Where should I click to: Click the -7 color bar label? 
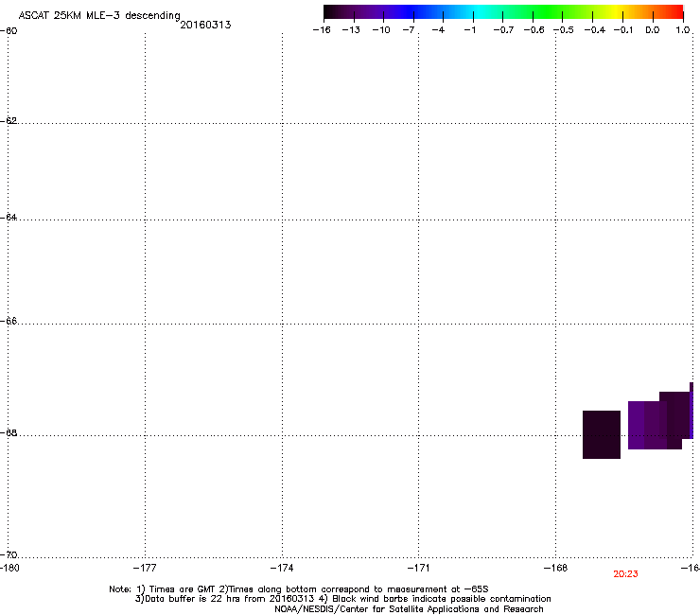click(x=409, y=30)
